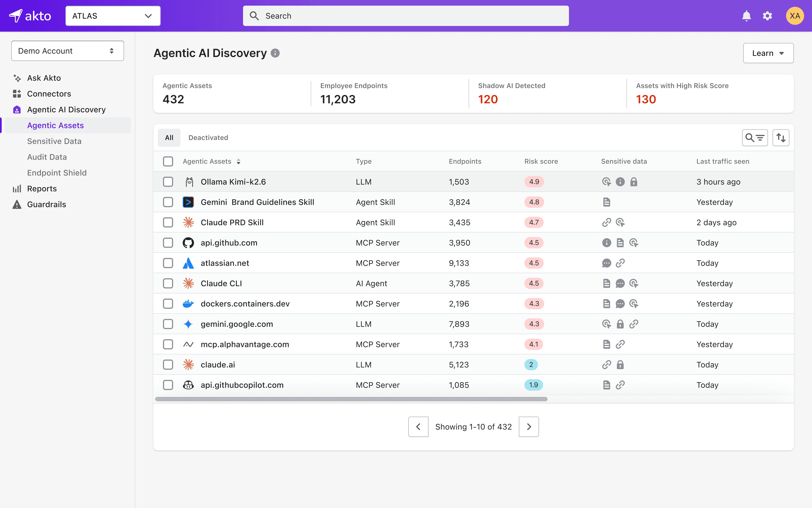
Task: Toggle the select-all header checkbox
Action: point(168,162)
